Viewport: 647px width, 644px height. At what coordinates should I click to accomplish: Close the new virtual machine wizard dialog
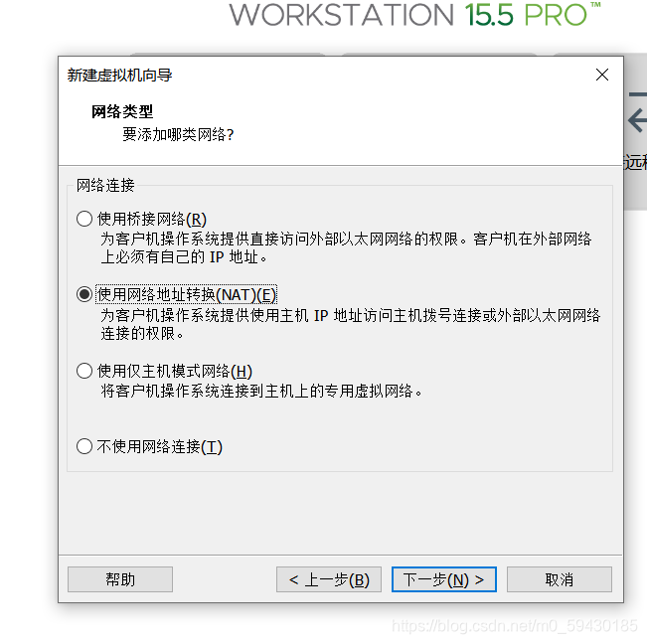coord(602,75)
